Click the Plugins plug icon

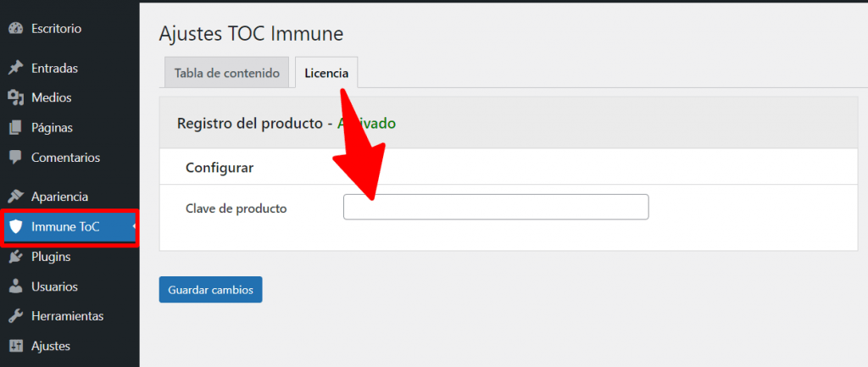click(x=15, y=257)
